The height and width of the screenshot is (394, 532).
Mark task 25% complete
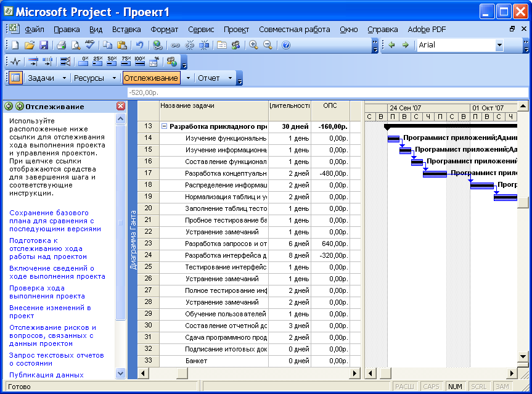coord(97,62)
